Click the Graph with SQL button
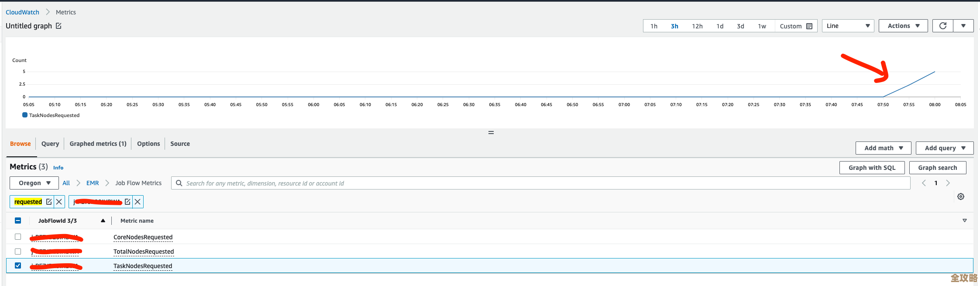Viewport: 980px width, 286px height. point(872,168)
